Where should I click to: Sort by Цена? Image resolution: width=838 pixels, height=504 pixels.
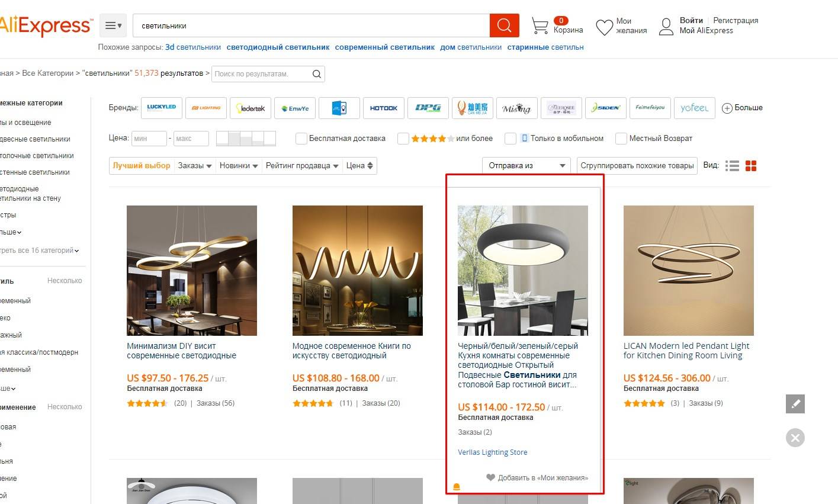click(x=359, y=166)
